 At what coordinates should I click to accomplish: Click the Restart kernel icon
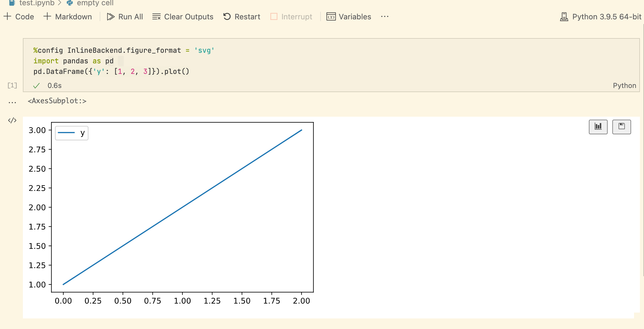(227, 17)
